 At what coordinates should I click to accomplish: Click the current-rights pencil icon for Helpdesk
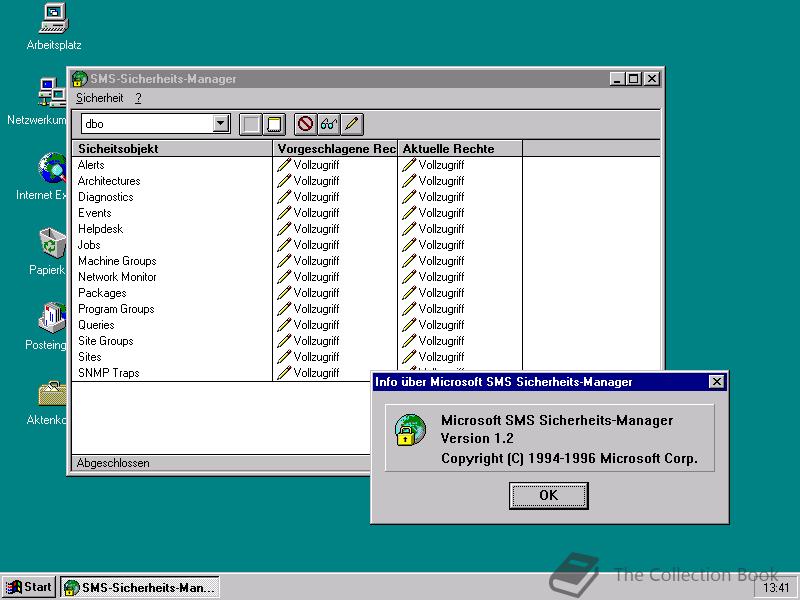tap(409, 229)
